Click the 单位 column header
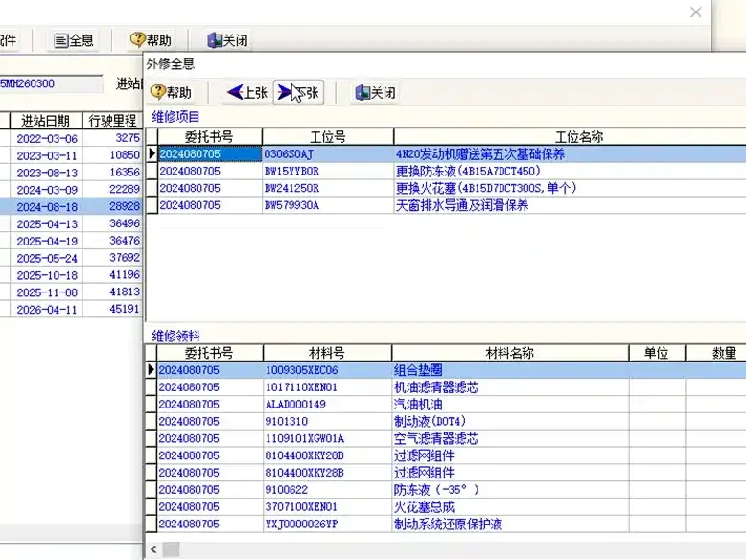Image resolution: width=746 pixels, height=560 pixels. coord(657,353)
